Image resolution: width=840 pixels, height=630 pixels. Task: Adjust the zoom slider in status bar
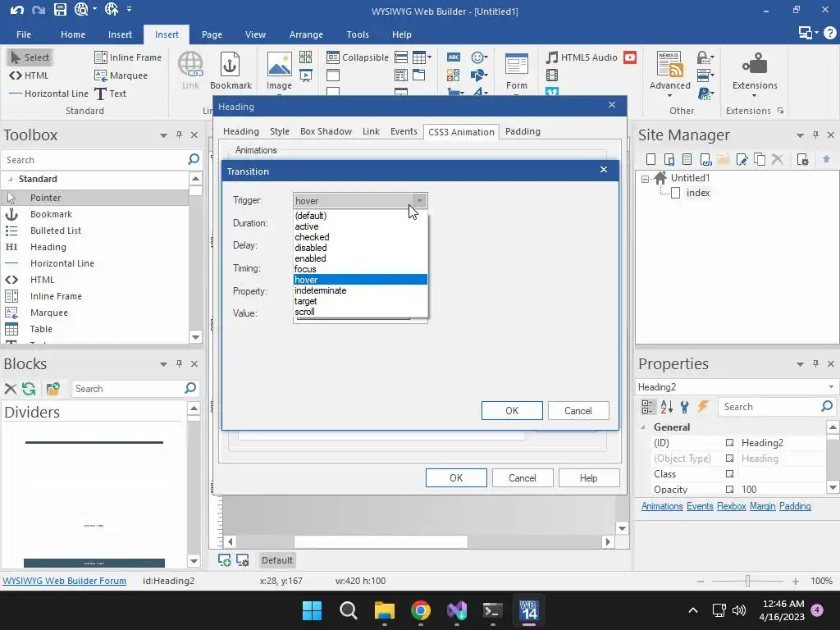point(747,581)
